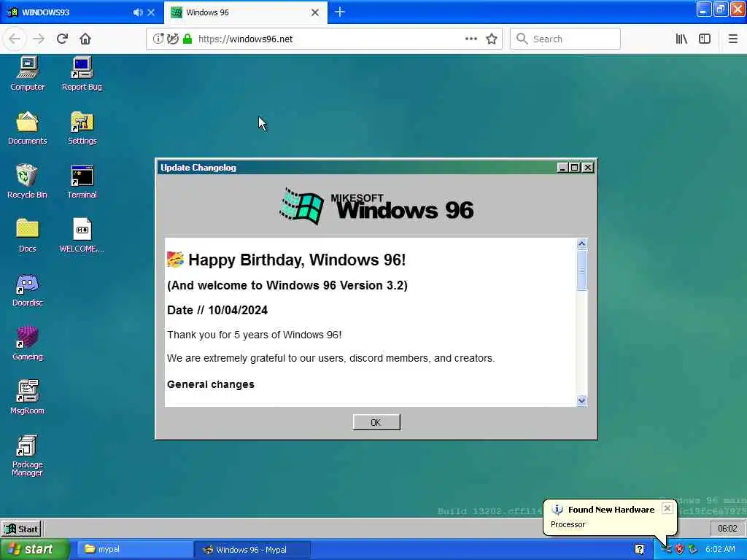
Task: Open the Recycle Bin icon
Action: point(27,182)
